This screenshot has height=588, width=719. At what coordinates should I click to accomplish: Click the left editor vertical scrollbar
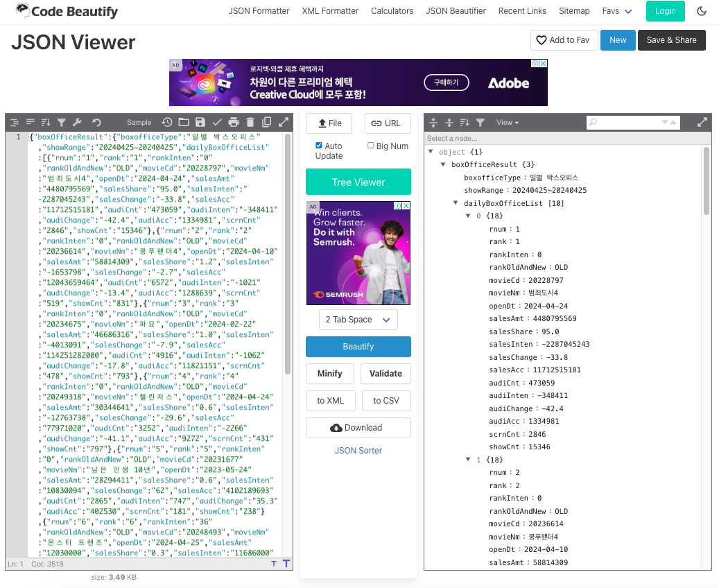pyautogui.click(x=288, y=254)
